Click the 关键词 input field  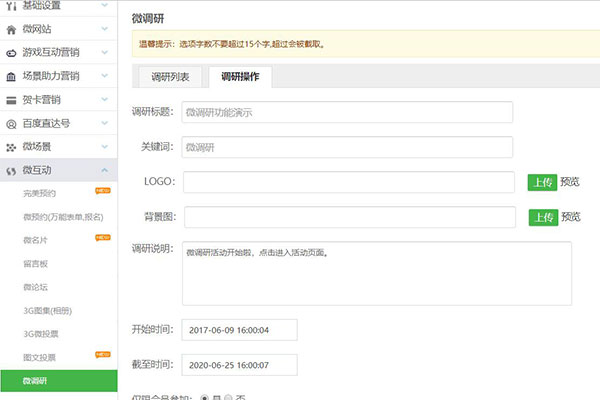point(347,147)
